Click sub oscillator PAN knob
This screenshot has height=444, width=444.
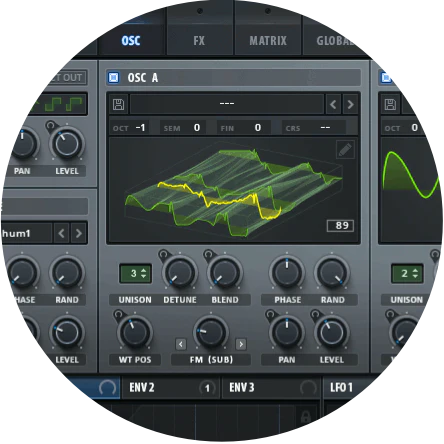23,144
